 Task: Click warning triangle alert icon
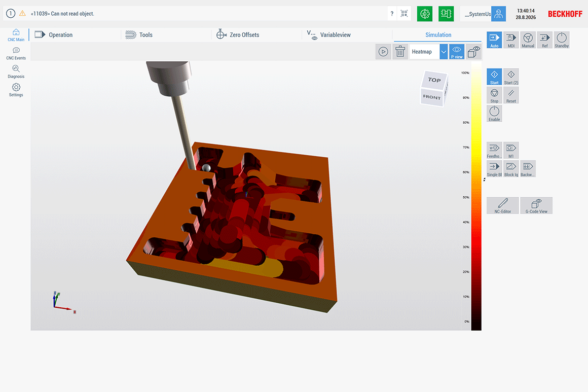[x=22, y=13]
